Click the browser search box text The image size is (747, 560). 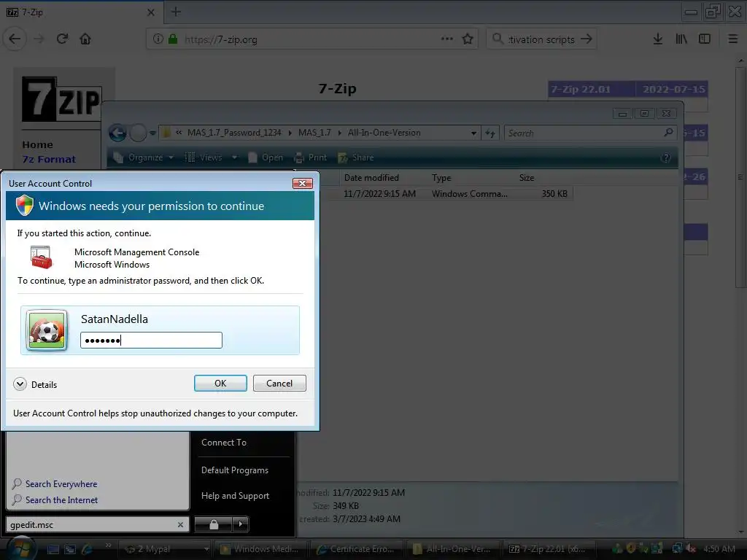click(x=541, y=39)
